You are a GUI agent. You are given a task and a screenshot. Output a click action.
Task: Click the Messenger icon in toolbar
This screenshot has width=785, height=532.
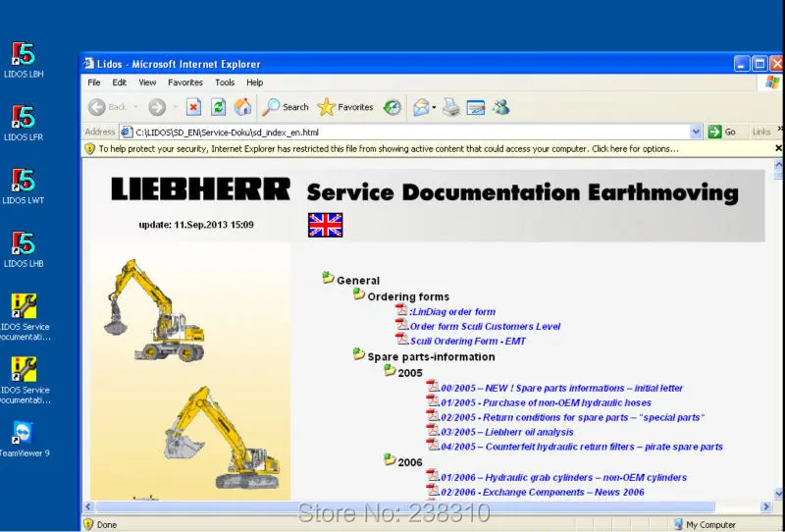click(500, 107)
